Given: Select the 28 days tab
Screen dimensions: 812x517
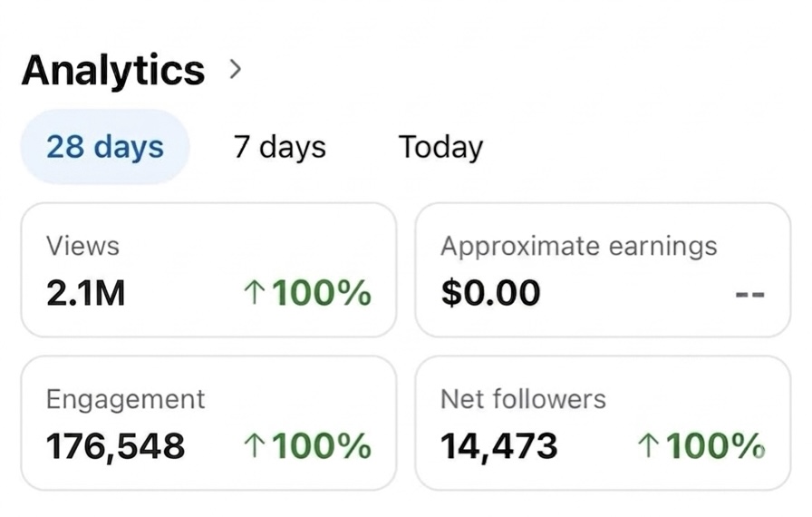Looking at the screenshot, I should pos(105,147).
